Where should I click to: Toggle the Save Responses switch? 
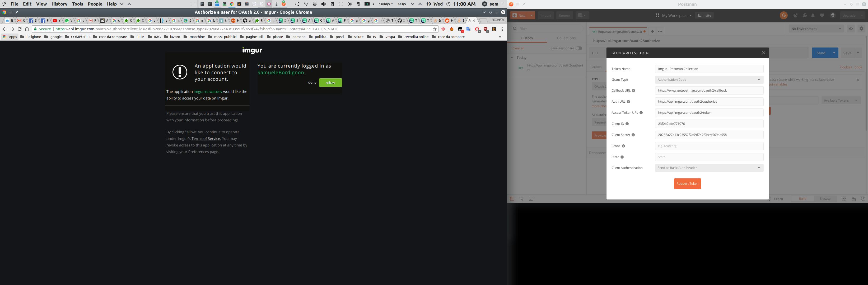[578, 48]
